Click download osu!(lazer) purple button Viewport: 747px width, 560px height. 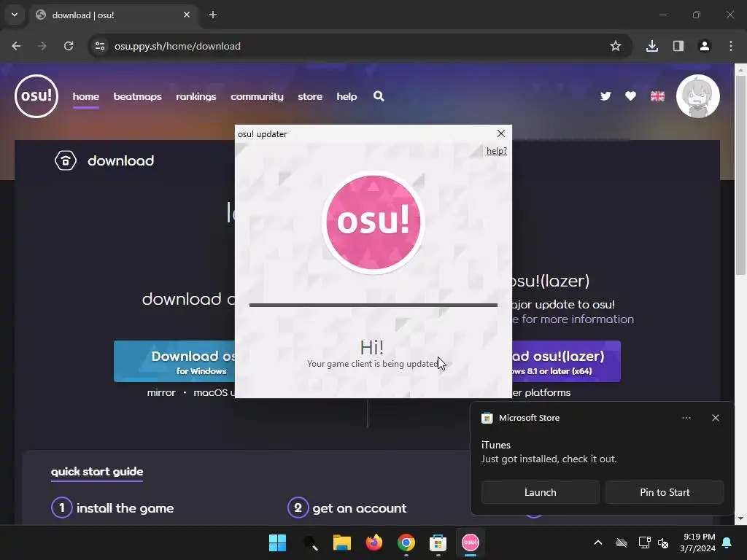[566, 362]
